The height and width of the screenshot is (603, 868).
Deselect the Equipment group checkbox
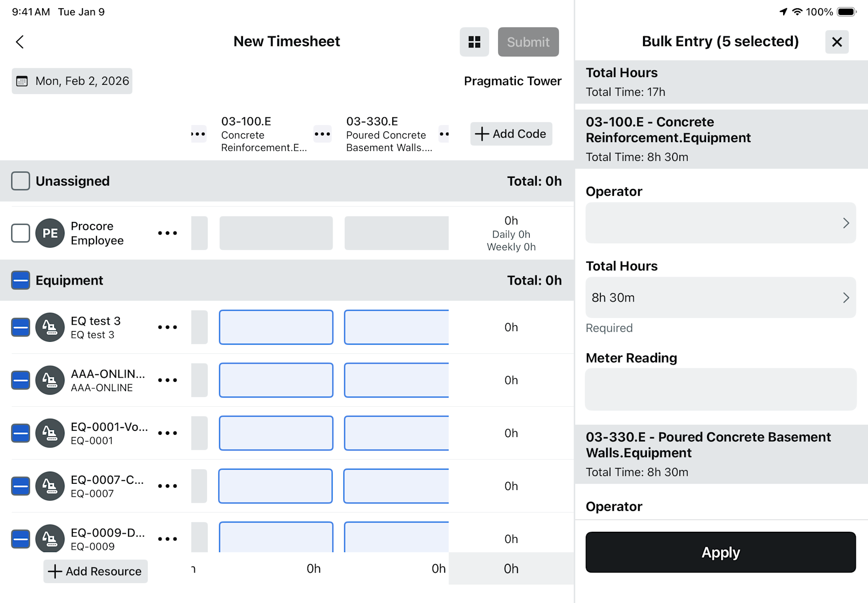pyautogui.click(x=20, y=280)
